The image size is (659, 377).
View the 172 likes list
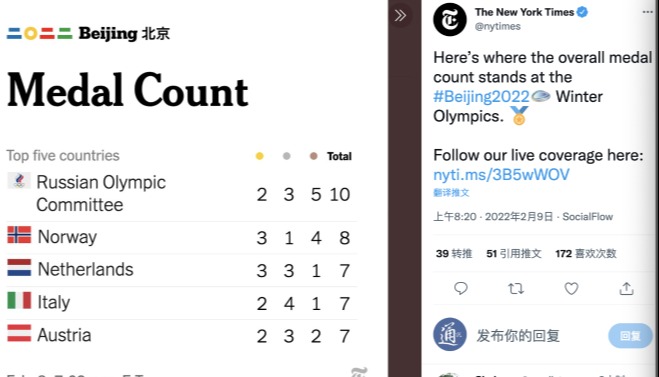pos(585,253)
